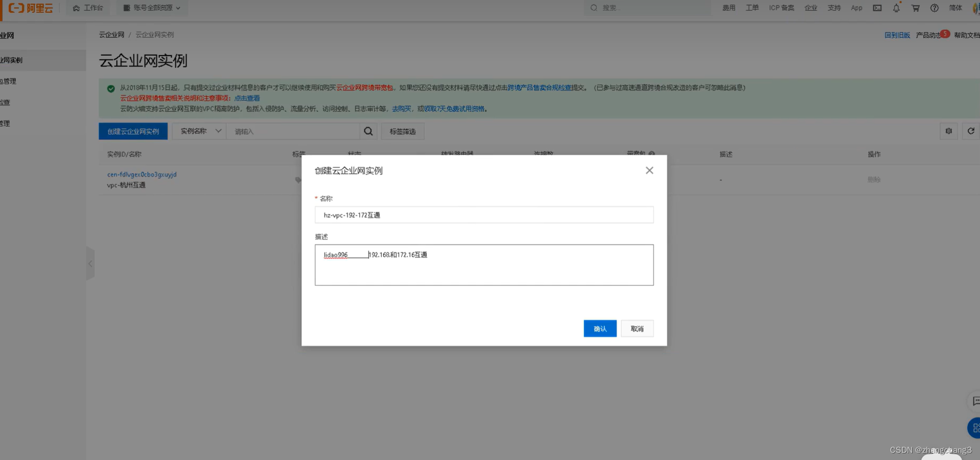Open the 工单 menu item in top bar
The image size is (980, 460).
(752, 8)
